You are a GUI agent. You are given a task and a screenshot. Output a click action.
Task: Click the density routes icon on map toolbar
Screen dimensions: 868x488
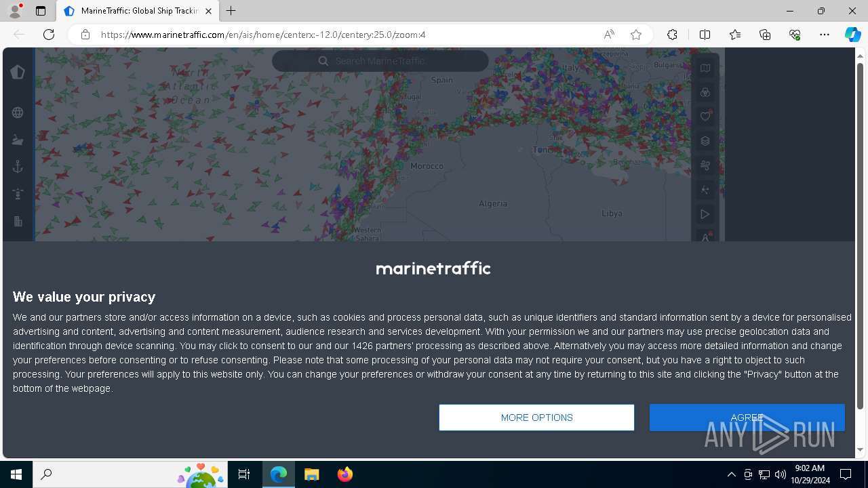pyautogui.click(x=705, y=190)
